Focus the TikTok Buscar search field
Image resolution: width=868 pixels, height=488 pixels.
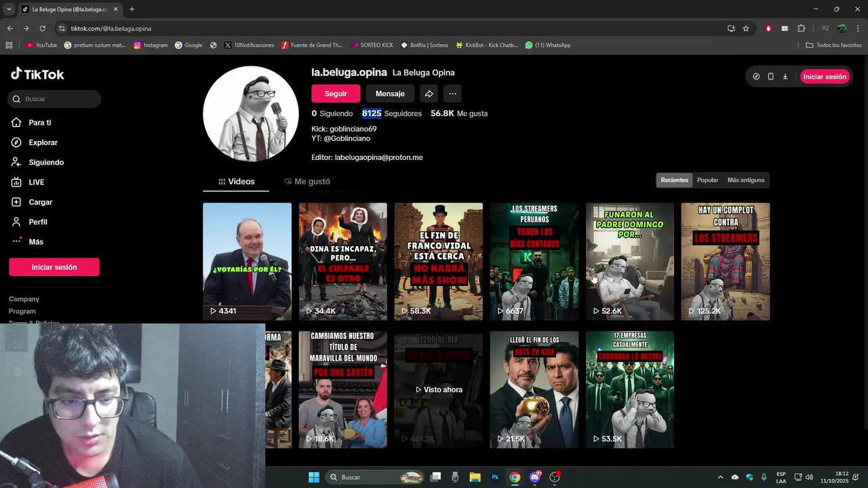pos(55,99)
